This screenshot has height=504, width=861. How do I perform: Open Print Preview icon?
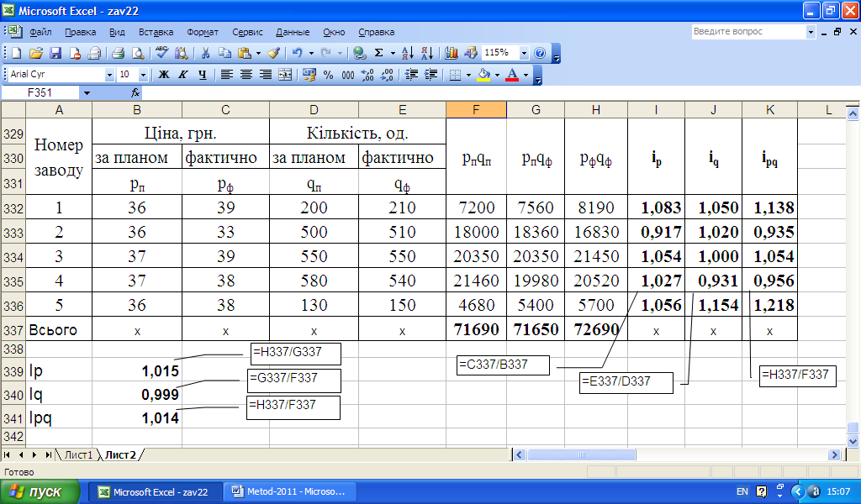tap(138, 53)
